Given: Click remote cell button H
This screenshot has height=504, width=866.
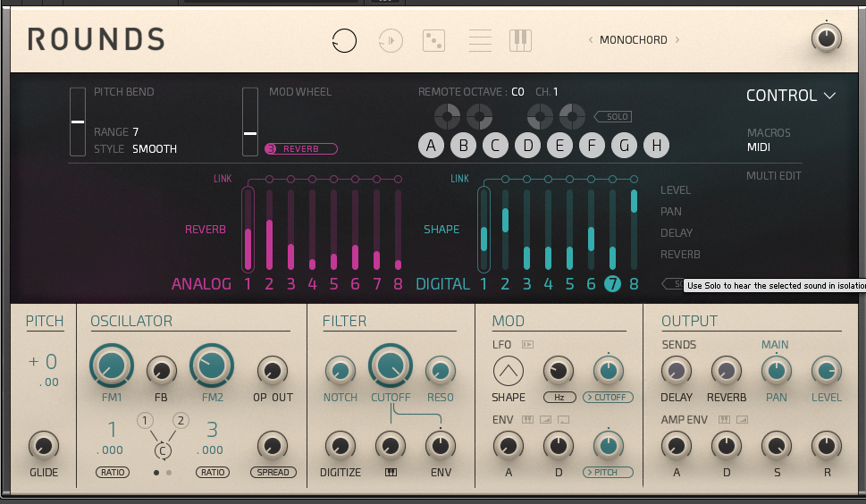Looking at the screenshot, I should click(x=656, y=145).
